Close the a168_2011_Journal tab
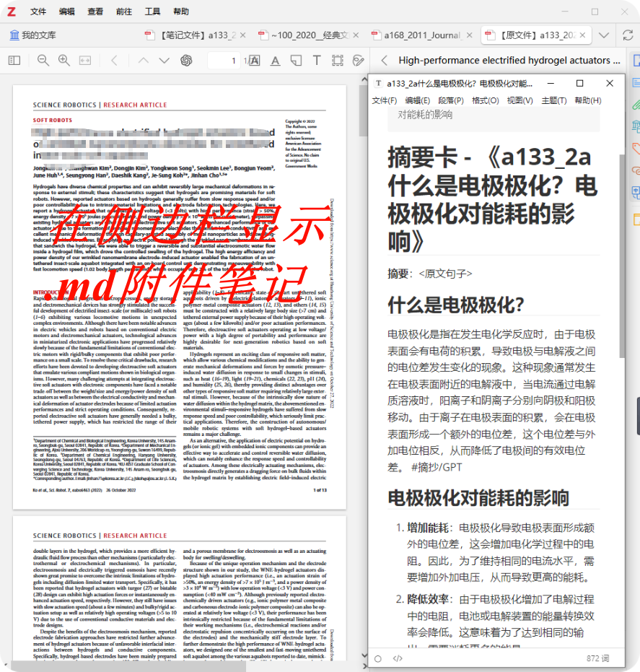Image resolution: width=640 pixels, height=672 pixels. pos(470,35)
